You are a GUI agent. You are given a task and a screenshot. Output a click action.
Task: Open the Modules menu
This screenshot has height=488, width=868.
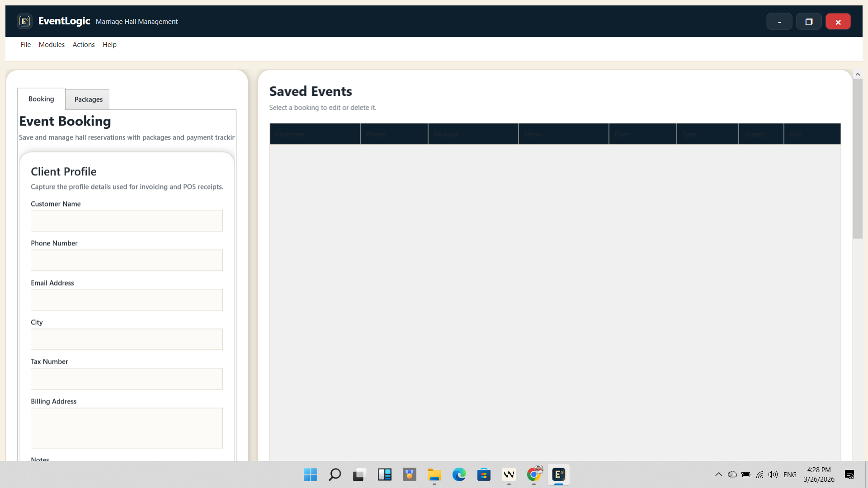click(52, 44)
